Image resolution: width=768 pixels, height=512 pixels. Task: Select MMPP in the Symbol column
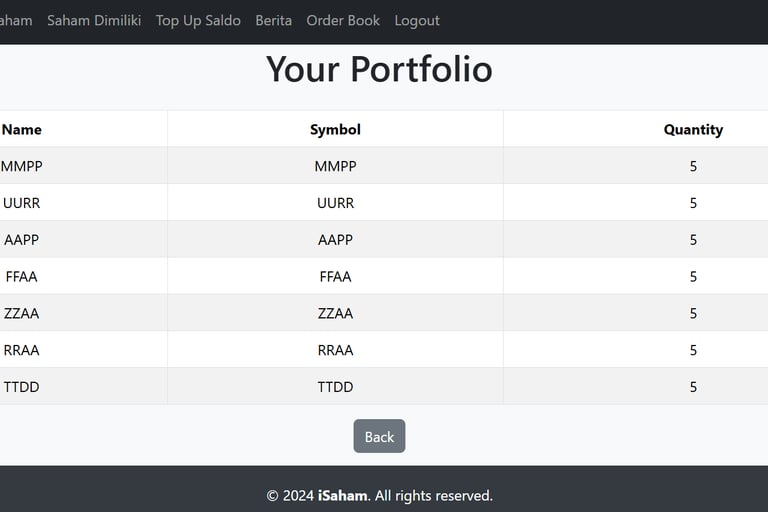(x=335, y=166)
